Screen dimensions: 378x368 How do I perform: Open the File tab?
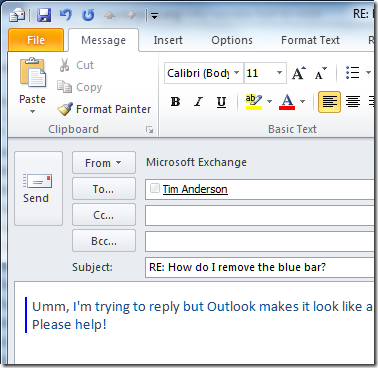tap(36, 40)
